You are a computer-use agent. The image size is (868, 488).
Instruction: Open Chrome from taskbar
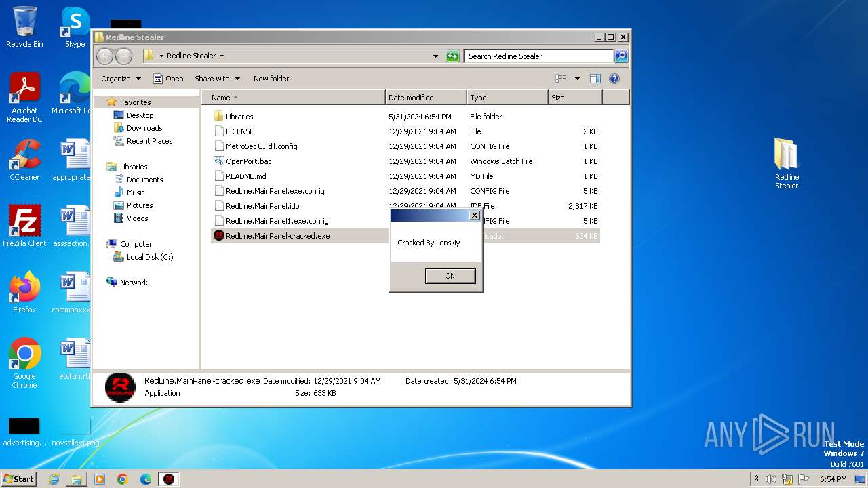point(123,479)
